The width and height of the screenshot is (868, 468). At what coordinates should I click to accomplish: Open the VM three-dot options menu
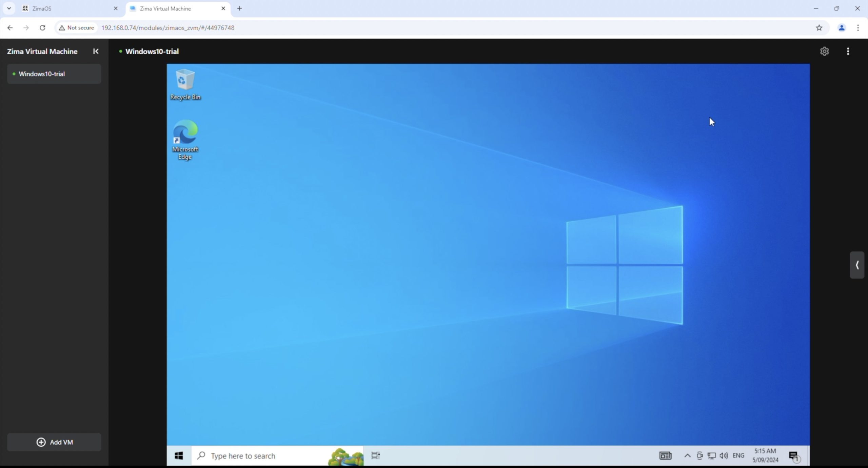click(x=848, y=51)
